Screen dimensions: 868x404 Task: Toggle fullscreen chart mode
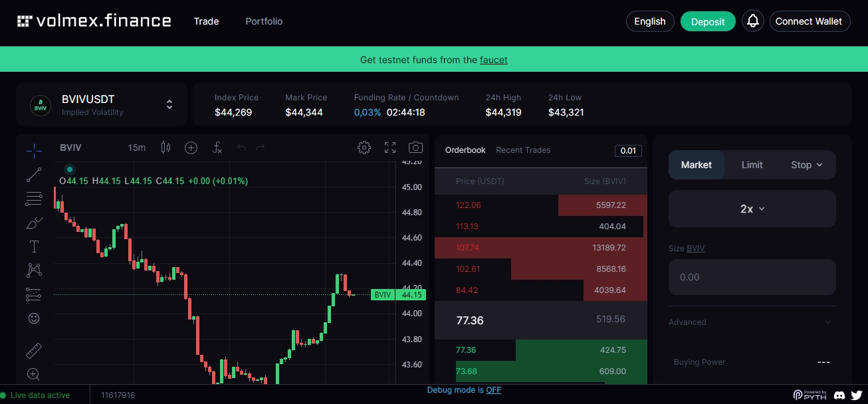(x=389, y=148)
